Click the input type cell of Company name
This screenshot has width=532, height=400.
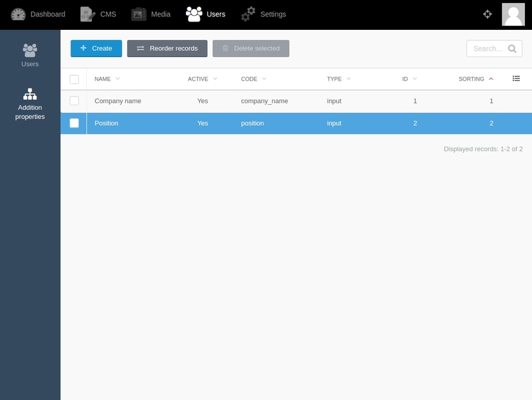pyautogui.click(x=334, y=101)
